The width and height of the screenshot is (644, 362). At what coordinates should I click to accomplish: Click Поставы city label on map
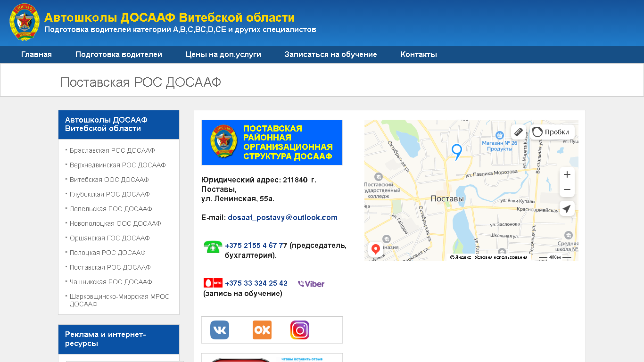click(447, 199)
